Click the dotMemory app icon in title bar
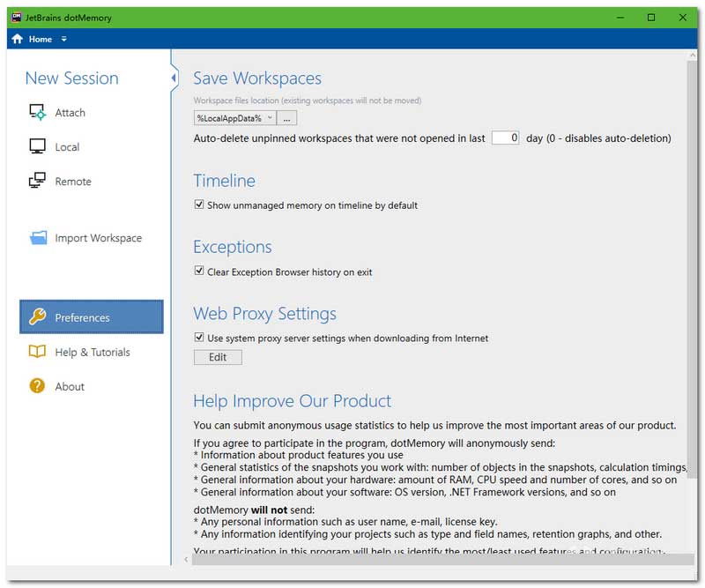 click(17, 18)
